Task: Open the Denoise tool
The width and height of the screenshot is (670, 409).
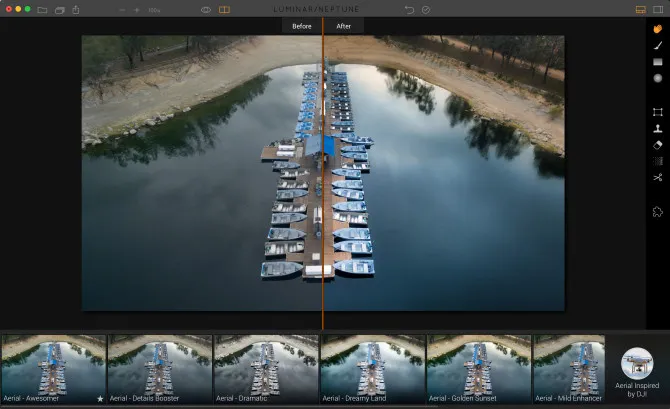Action: (658, 161)
